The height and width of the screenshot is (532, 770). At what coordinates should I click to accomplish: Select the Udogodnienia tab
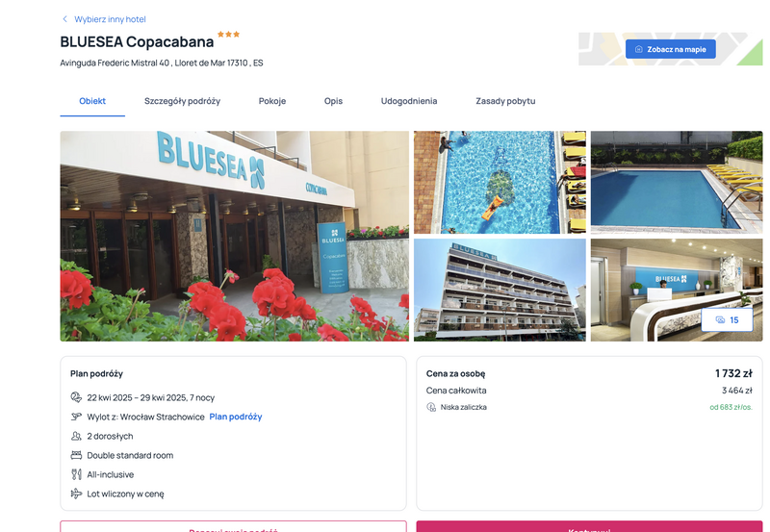click(x=409, y=101)
